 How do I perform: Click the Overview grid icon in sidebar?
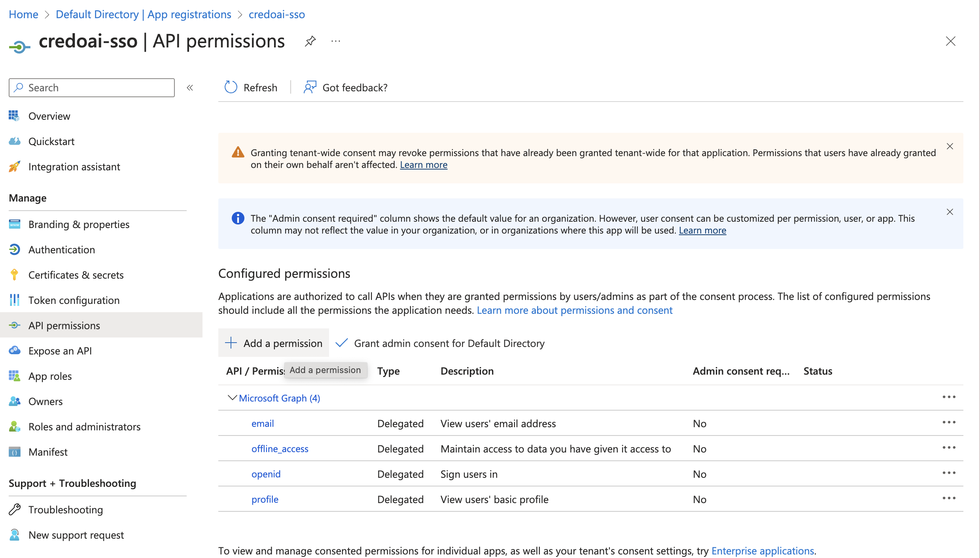click(x=14, y=116)
